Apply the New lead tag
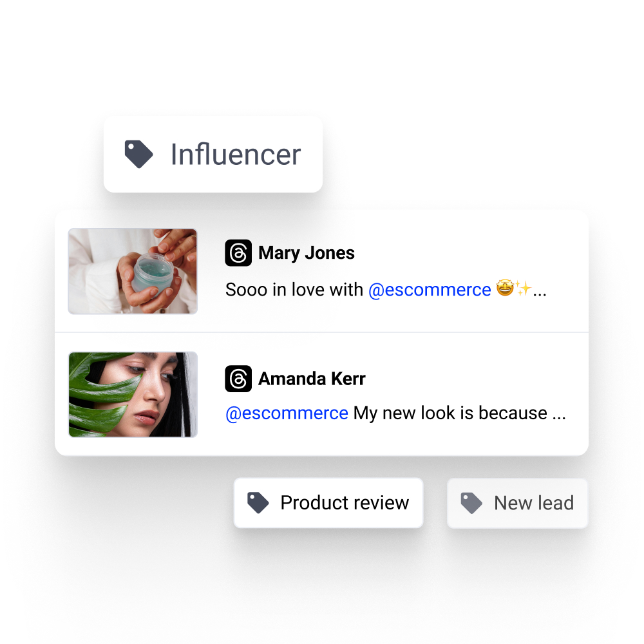The width and height of the screenshot is (644, 644). pos(517,503)
